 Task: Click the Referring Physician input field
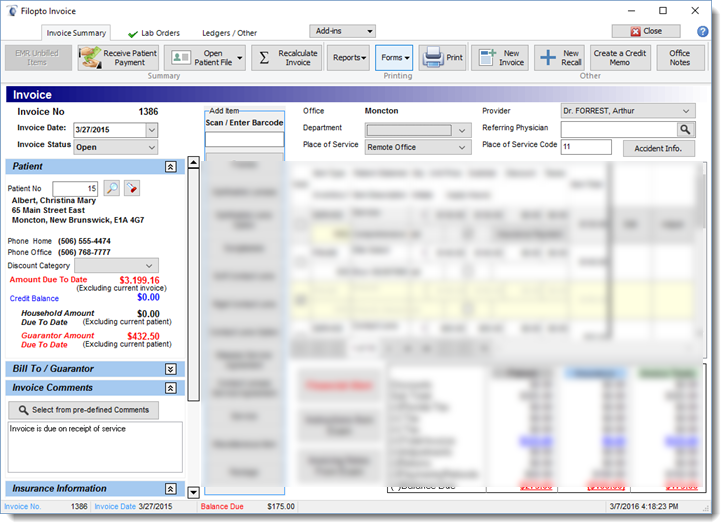pyautogui.click(x=619, y=129)
